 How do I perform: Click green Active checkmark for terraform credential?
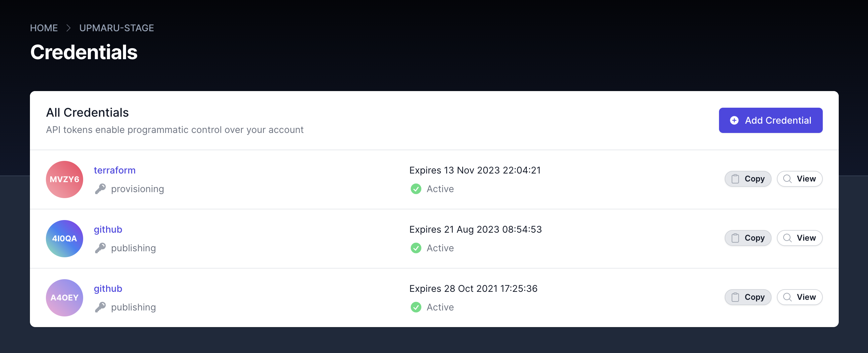coord(416,189)
